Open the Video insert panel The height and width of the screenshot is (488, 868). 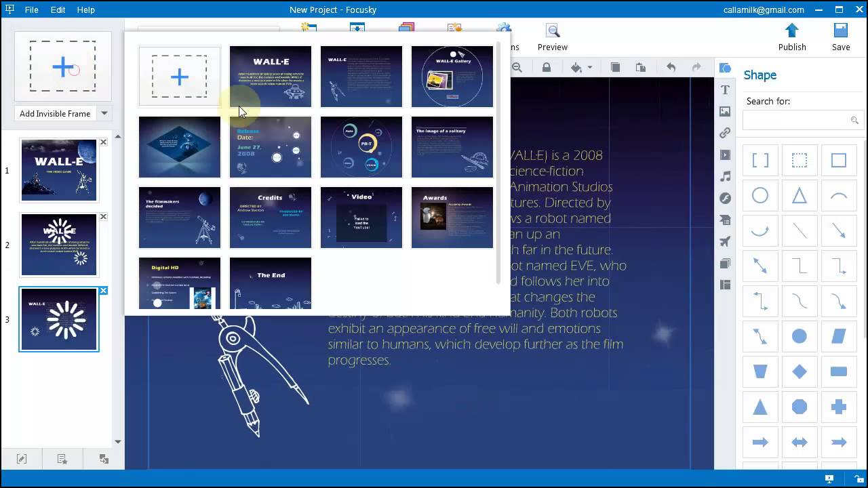coord(725,155)
